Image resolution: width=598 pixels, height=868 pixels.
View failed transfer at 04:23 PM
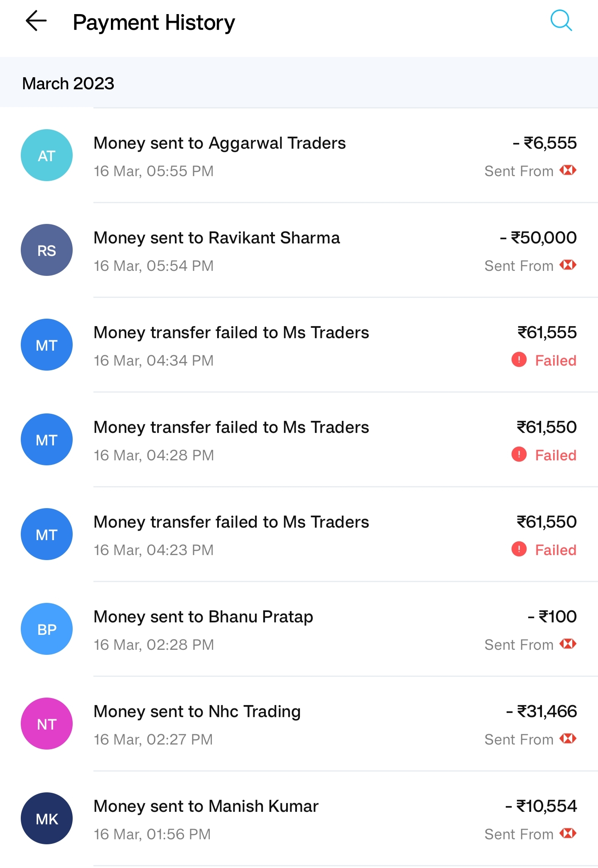tap(299, 535)
